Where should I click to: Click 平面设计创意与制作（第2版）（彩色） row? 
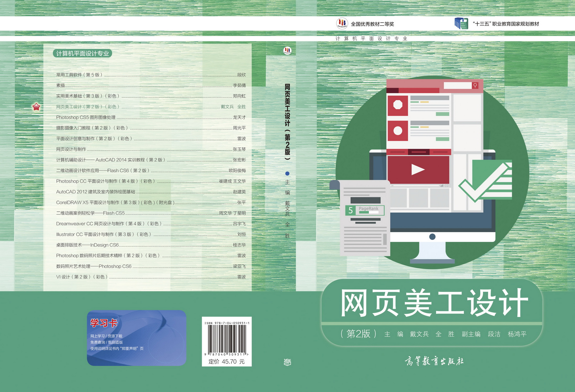pyautogui.click(x=151, y=139)
